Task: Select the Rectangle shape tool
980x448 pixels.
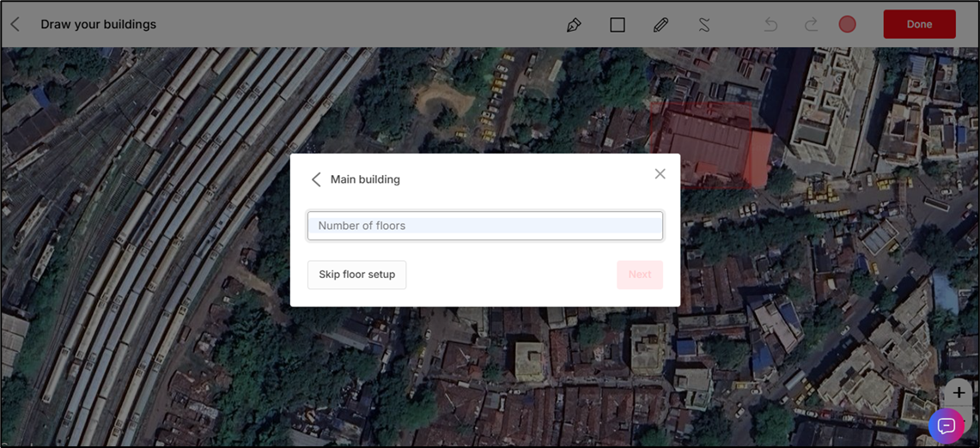Action: pos(618,25)
